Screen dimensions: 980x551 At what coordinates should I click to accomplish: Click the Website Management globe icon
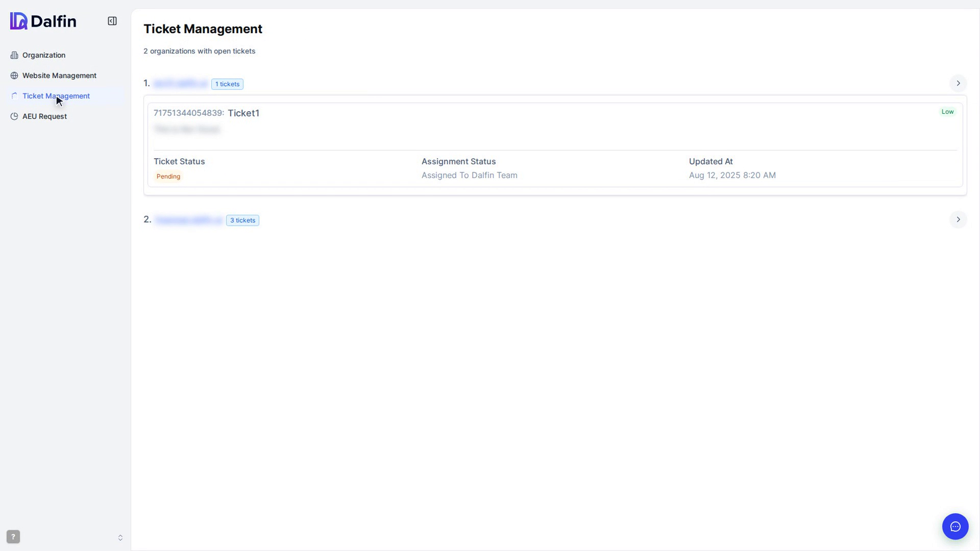[x=14, y=76]
